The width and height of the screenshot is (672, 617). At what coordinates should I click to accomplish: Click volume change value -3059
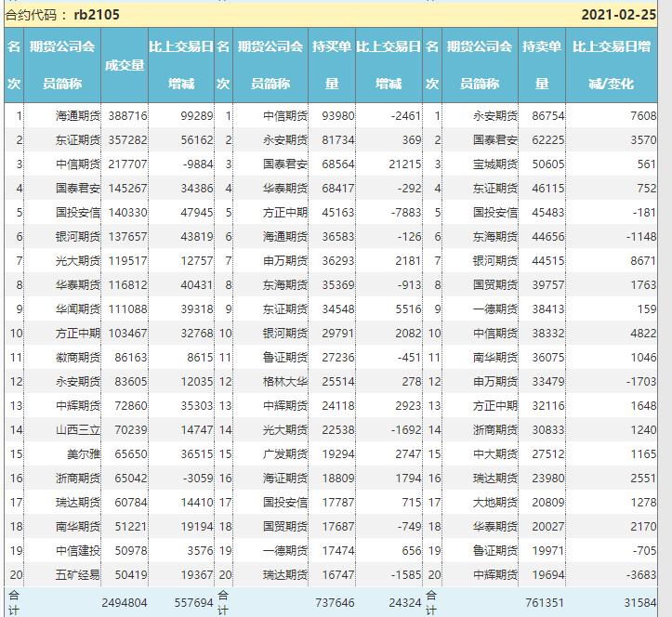pyautogui.click(x=198, y=479)
